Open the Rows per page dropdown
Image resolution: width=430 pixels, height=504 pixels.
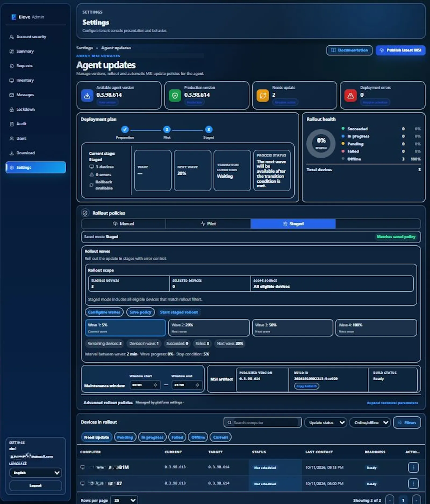pyautogui.click(x=124, y=501)
